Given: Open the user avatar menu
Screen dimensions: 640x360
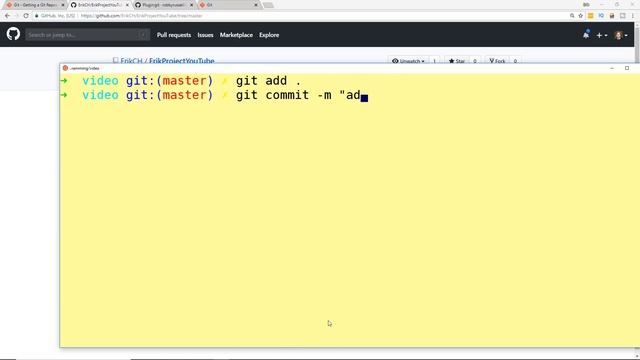Looking at the screenshot, I should (621, 36).
